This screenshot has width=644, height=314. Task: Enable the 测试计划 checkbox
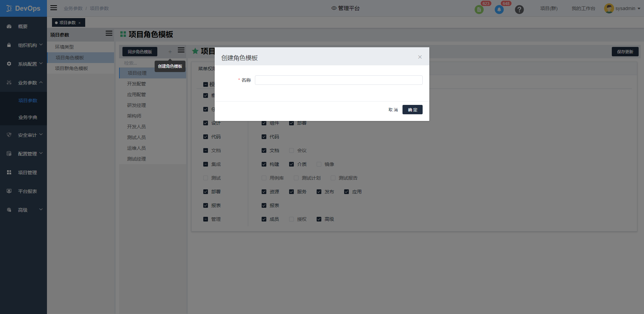coord(296,178)
